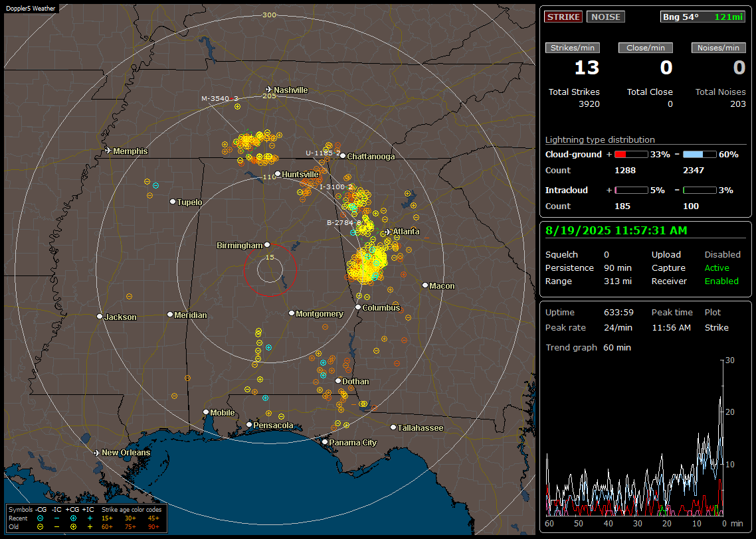Select the Huntsville city marker dot
The width and height of the screenshot is (756, 539).
click(278, 174)
